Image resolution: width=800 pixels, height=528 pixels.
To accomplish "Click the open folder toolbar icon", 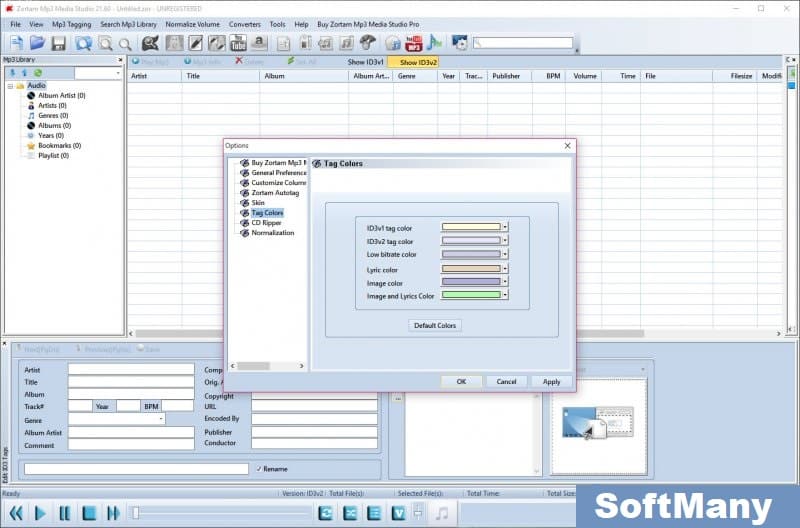I will [x=37, y=43].
